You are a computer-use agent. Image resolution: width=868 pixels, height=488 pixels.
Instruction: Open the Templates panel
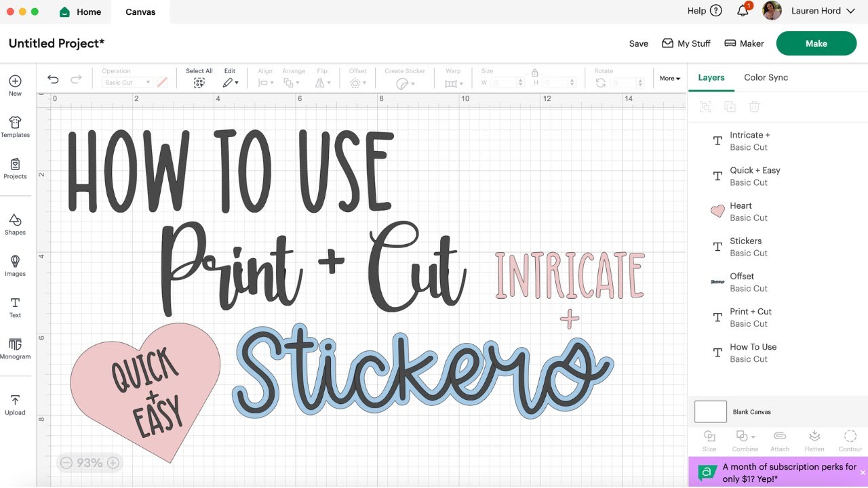pyautogui.click(x=15, y=127)
